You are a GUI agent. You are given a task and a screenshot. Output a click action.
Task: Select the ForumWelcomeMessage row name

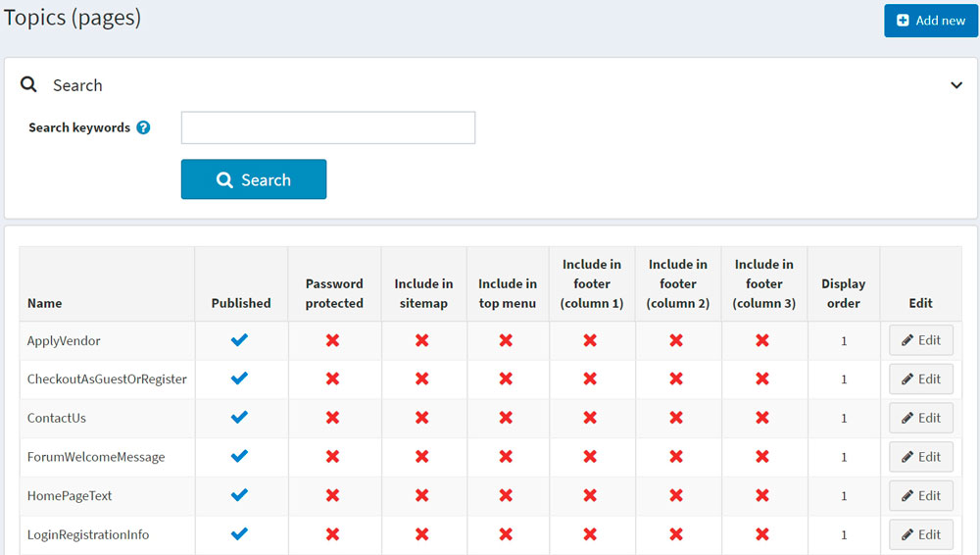coord(96,457)
